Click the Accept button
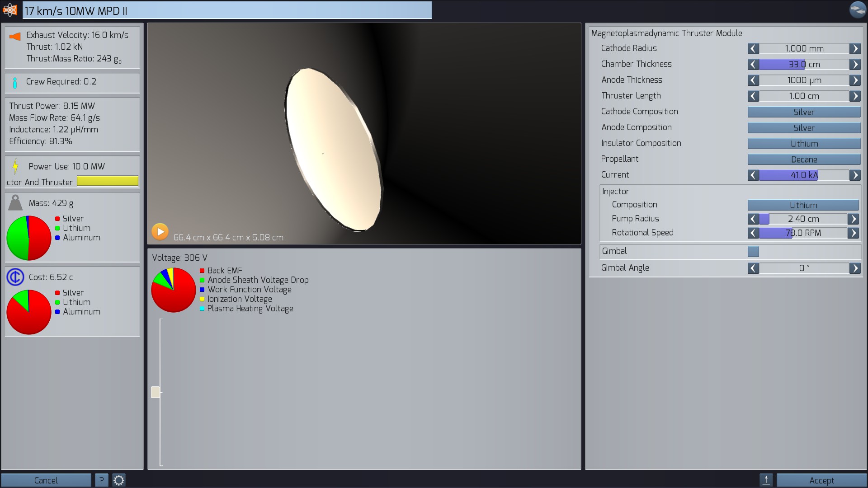The height and width of the screenshot is (488, 868). 821,480
